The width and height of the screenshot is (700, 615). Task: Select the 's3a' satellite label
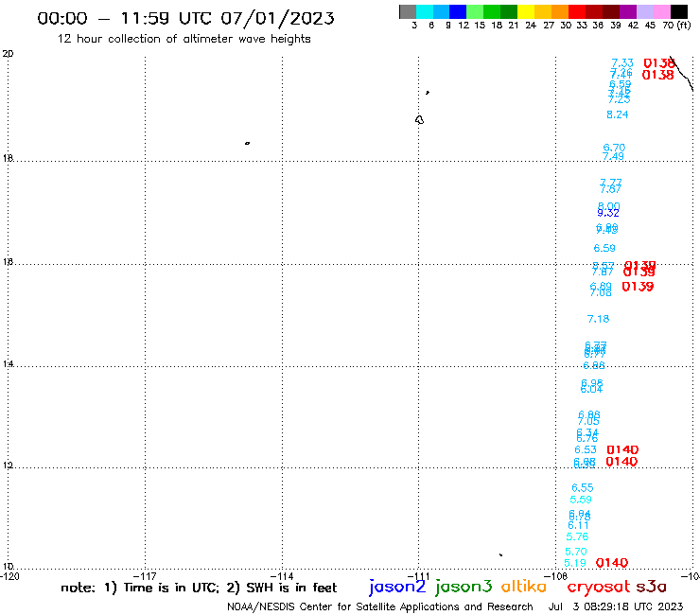pyautogui.click(x=652, y=587)
